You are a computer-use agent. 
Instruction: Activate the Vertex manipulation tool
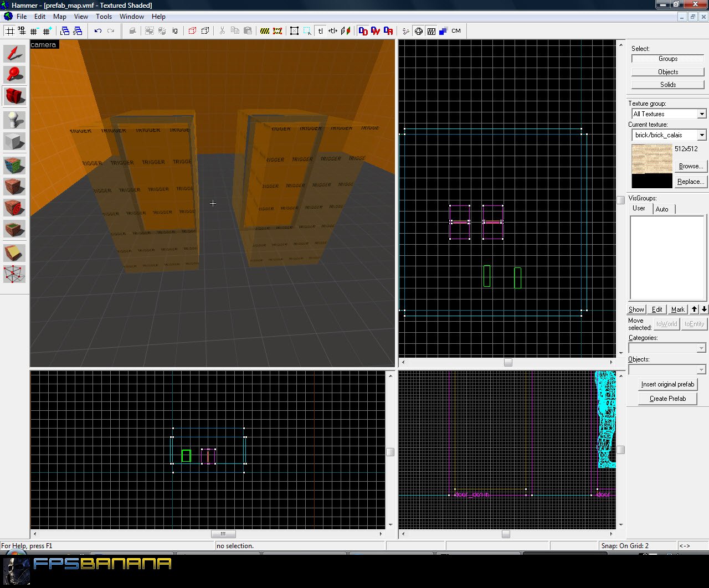tap(15, 274)
